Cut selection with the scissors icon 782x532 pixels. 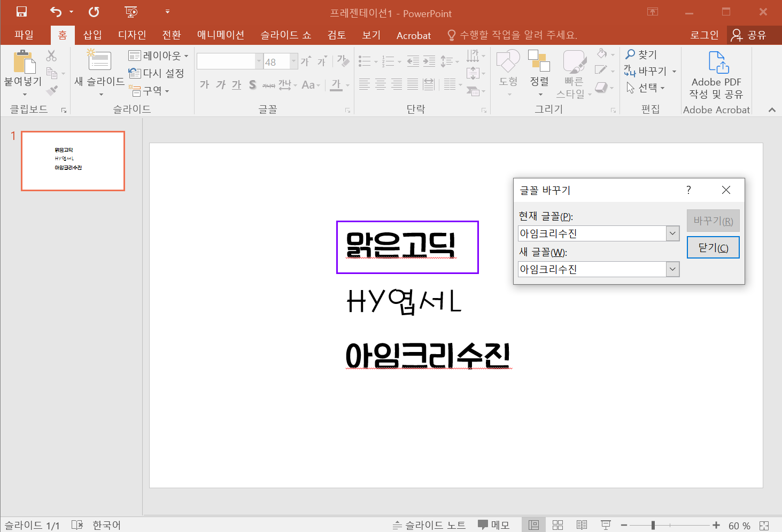click(x=51, y=56)
